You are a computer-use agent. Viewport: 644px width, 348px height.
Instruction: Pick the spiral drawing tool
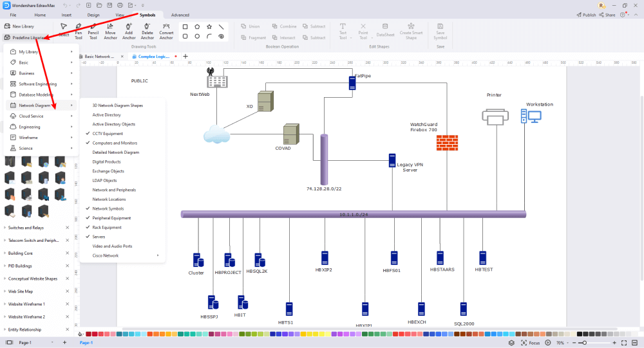[221, 37]
